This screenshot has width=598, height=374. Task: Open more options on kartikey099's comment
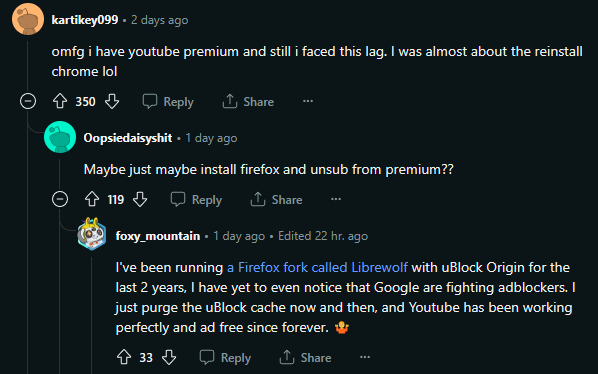308,101
